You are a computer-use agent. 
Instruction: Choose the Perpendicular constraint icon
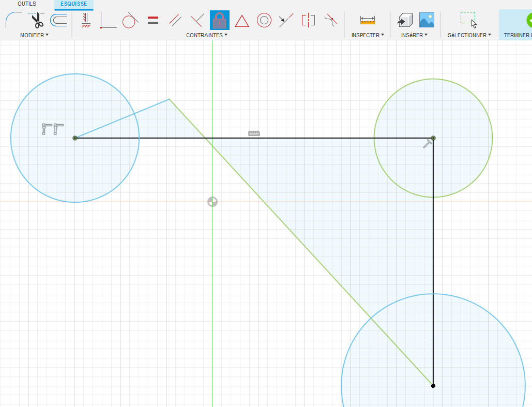tap(197, 20)
